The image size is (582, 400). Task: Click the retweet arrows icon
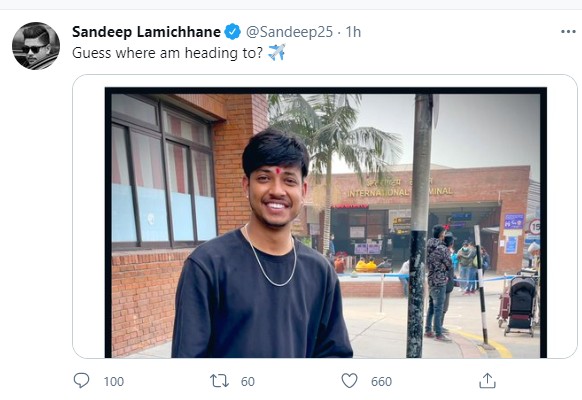pos(219,381)
